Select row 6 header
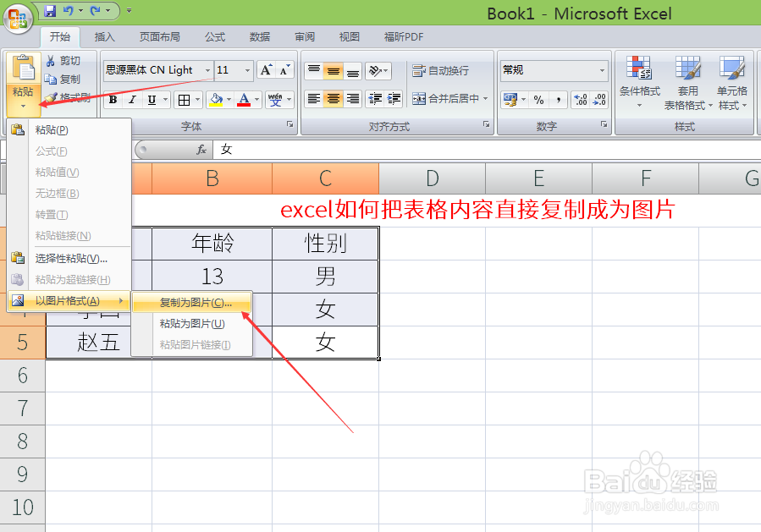The height and width of the screenshot is (532, 761). 22,376
